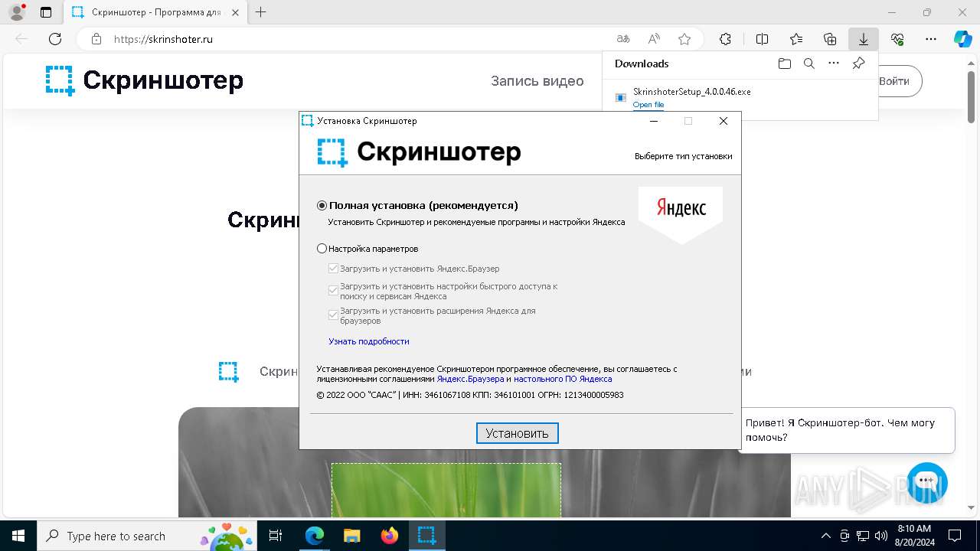The width and height of the screenshot is (980, 551).
Task: Click the Установить button
Action: click(518, 433)
